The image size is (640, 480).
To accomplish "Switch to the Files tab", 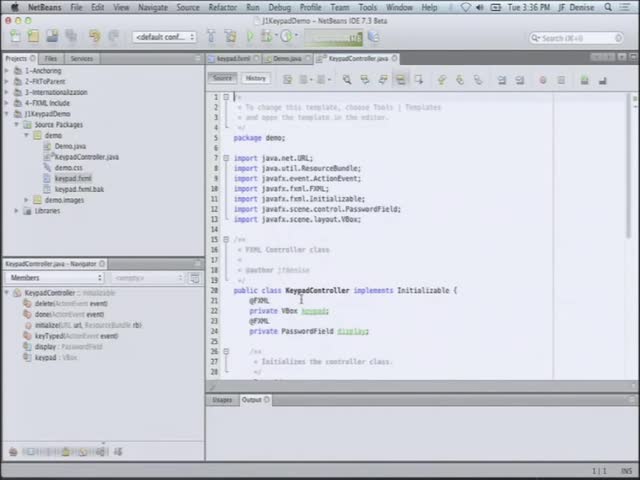I will [51, 58].
